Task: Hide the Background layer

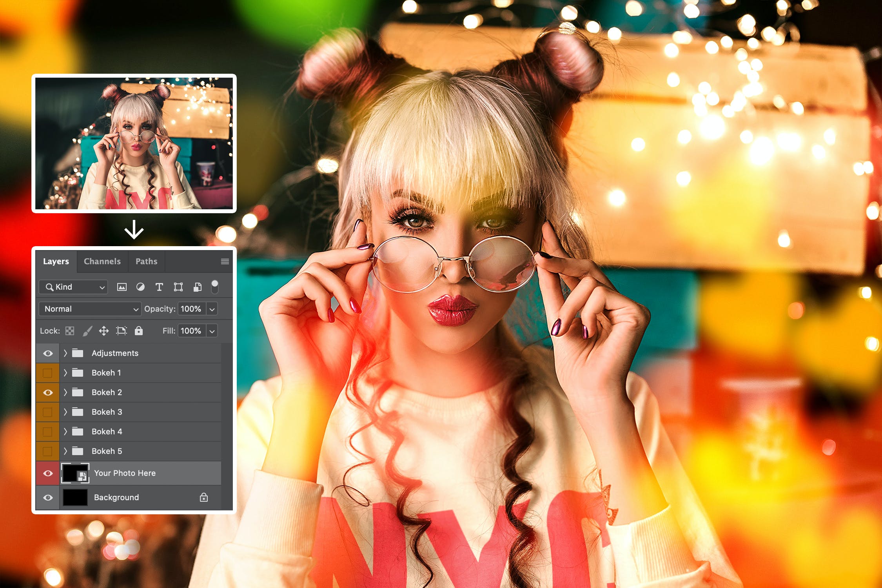Action: point(48,497)
